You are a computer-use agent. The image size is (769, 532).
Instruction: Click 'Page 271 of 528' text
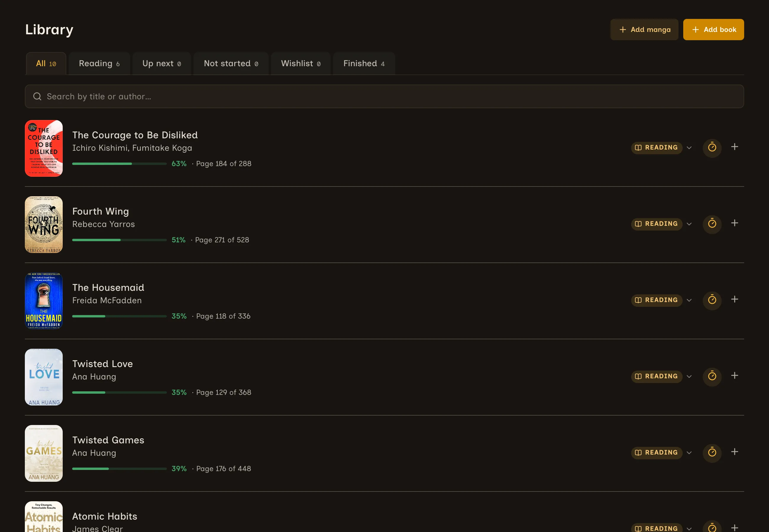click(x=222, y=240)
